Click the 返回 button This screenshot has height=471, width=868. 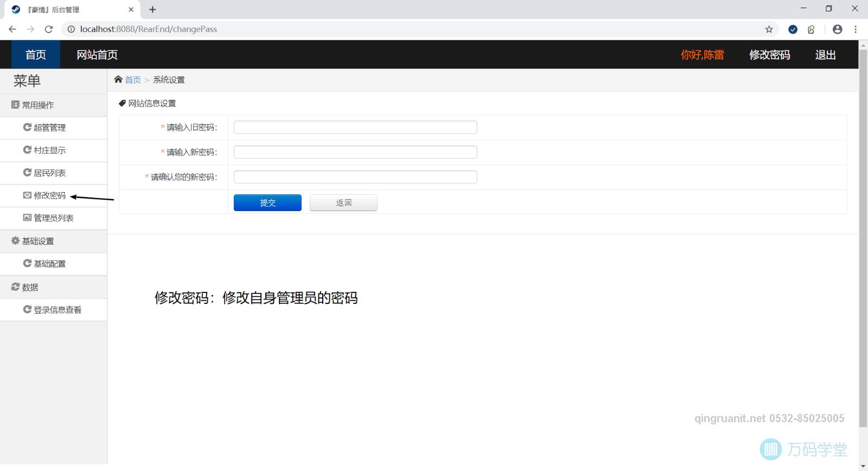tap(343, 202)
